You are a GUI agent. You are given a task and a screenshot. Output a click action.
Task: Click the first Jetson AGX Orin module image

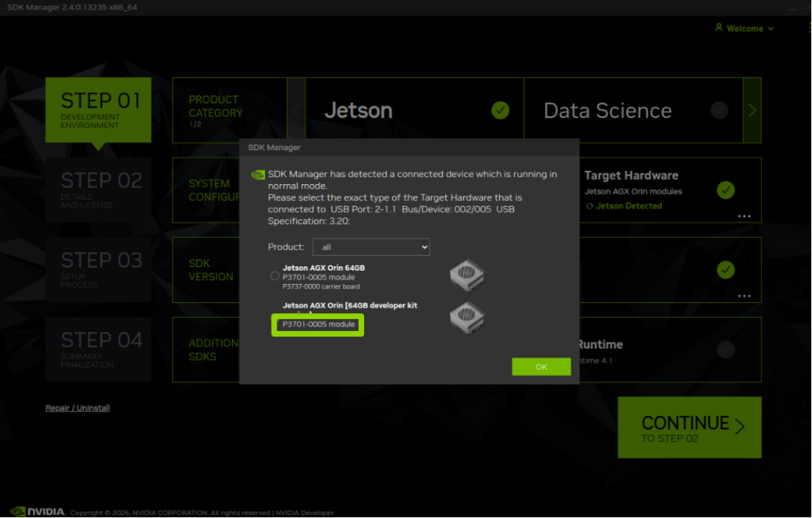click(466, 275)
